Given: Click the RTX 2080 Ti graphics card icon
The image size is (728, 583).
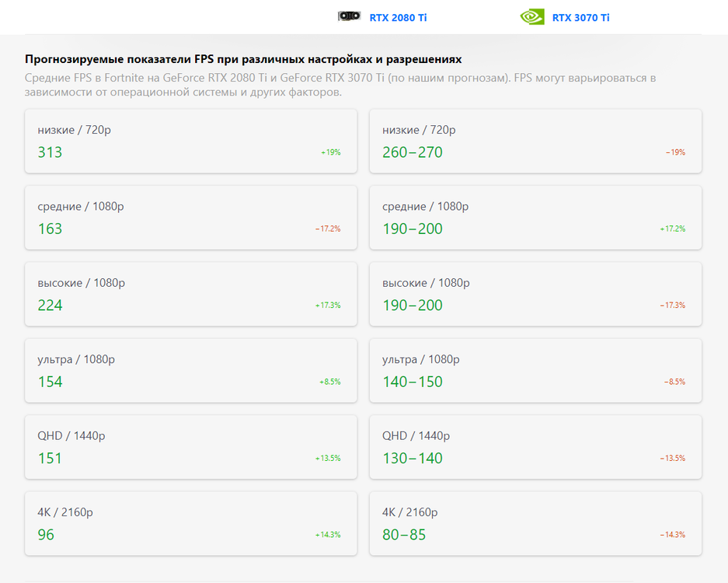Looking at the screenshot, I should click(x=349, y=16).
